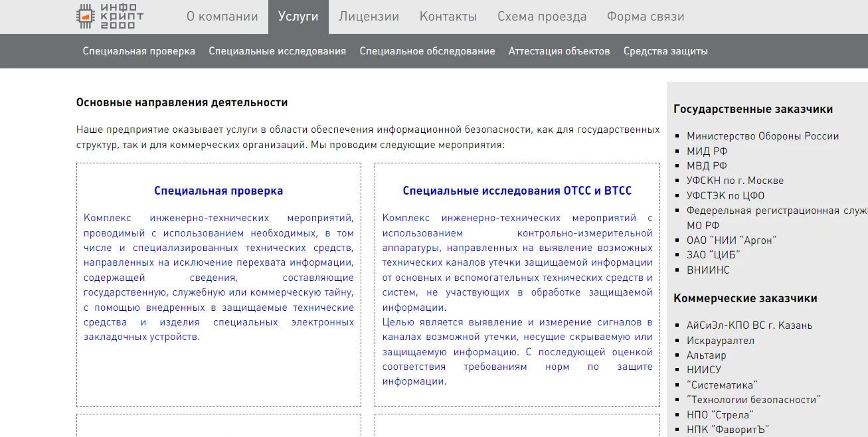Click the "Технологии безопасности" list item

754,400
